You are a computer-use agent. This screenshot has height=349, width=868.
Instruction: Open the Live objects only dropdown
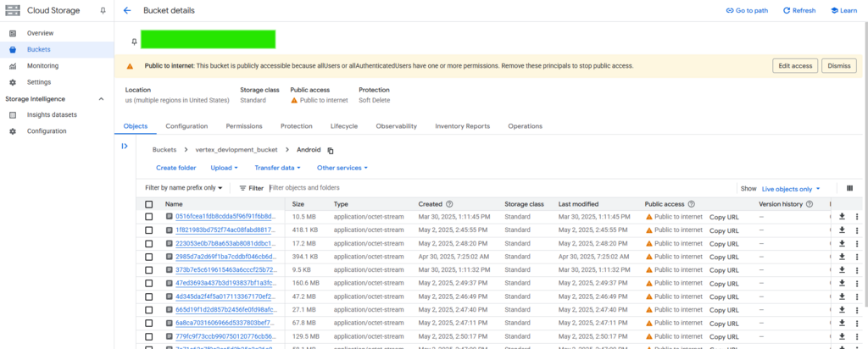[x=792, y=188]
